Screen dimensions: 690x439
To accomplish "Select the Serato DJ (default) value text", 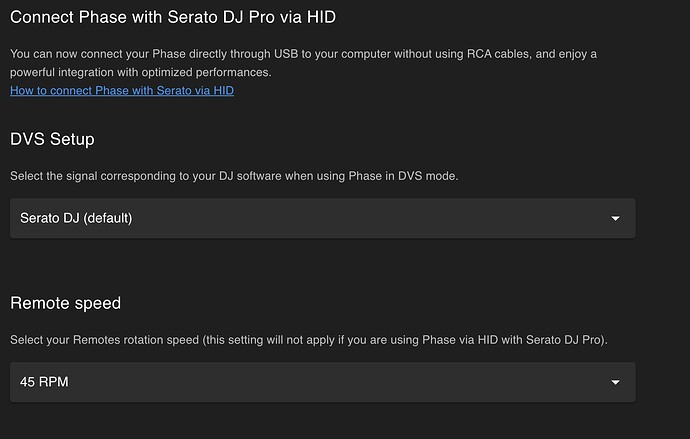I will point(76,218).
